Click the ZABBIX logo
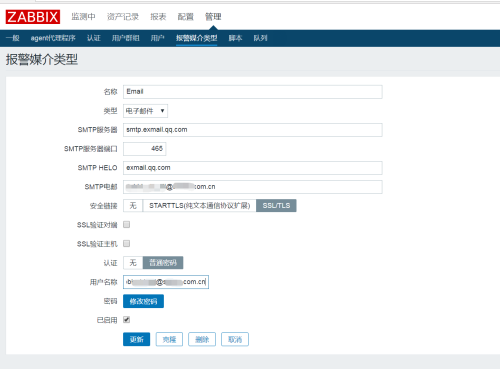Viewport: 500px width, 369px height. click(33, 17)
